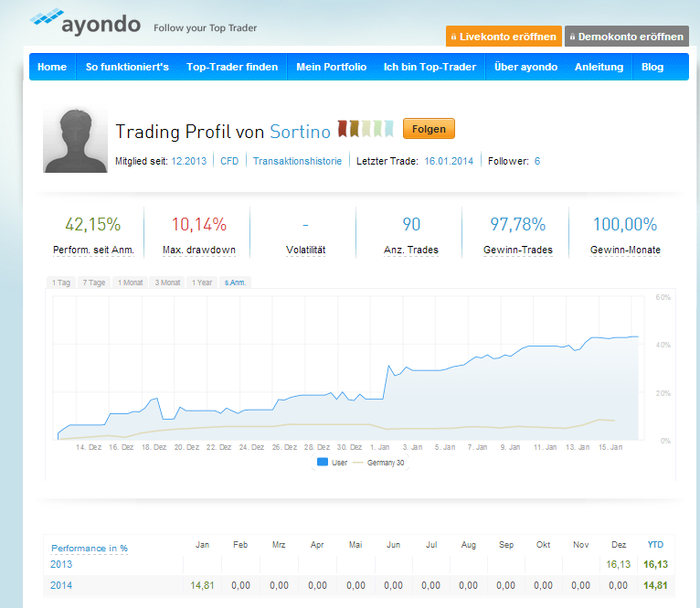The height and width of the screenshot is (608, 700).
Task: Click the red ribbon badge next to Sortino
Action: point(343,130)
